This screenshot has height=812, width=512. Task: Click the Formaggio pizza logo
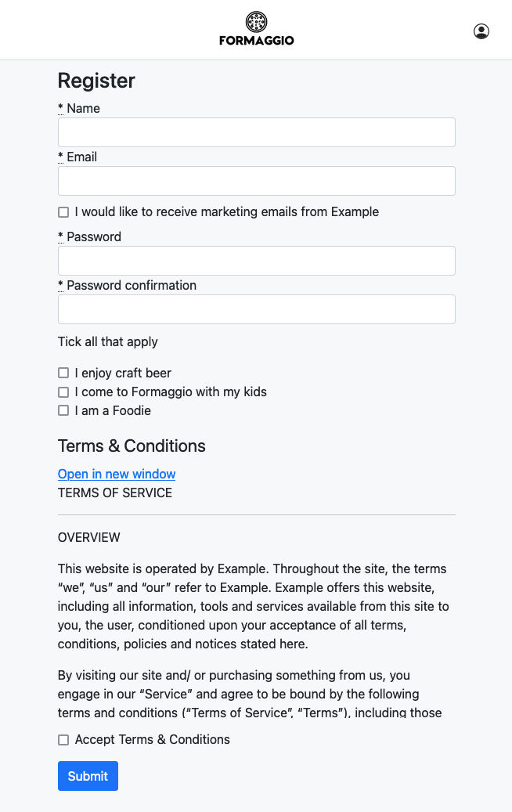pyautogui.click(x=256, y=22)
